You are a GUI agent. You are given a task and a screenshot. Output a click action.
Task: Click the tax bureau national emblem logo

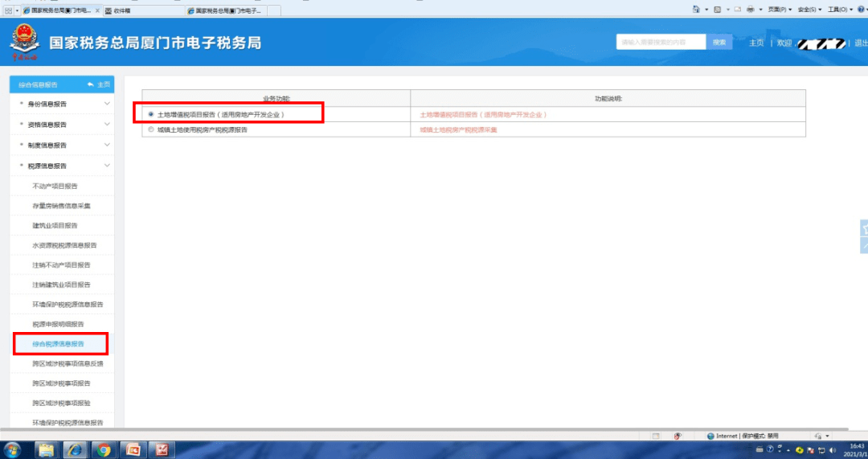(x=24, y=42)
